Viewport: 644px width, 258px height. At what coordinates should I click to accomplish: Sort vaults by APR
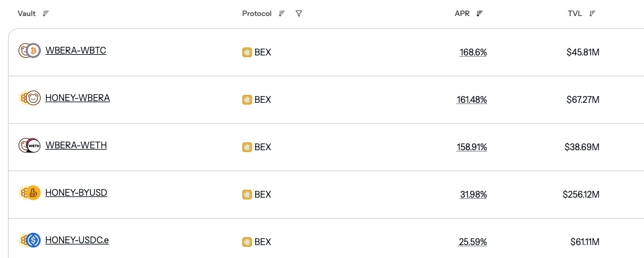(x=479, y=14)
